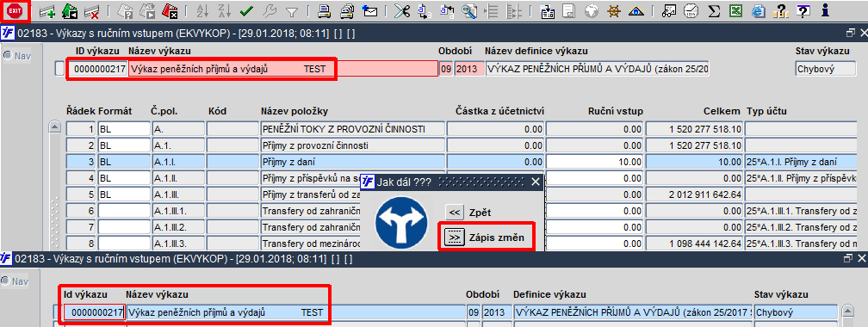Calculate totals with the Sigma icon
The width and height of the screenshot is (868, 327).
pyautogui.click(x=714, y=10)
